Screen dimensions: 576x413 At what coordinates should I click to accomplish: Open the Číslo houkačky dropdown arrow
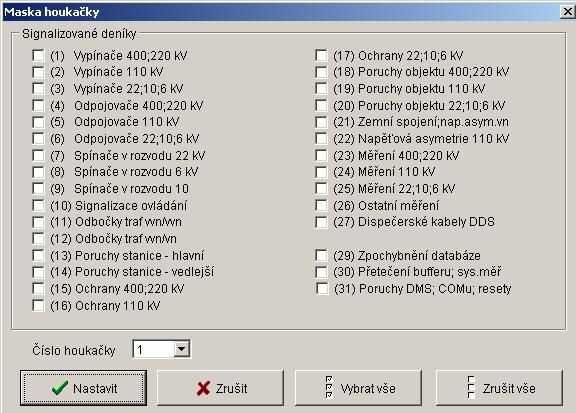pos(181,349)
